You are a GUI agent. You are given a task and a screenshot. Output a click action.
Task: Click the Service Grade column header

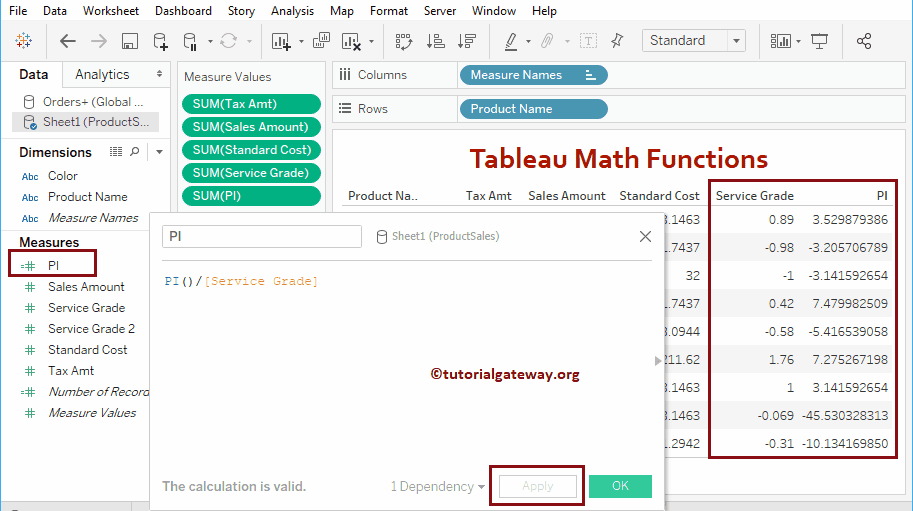[x=755, y=196]
